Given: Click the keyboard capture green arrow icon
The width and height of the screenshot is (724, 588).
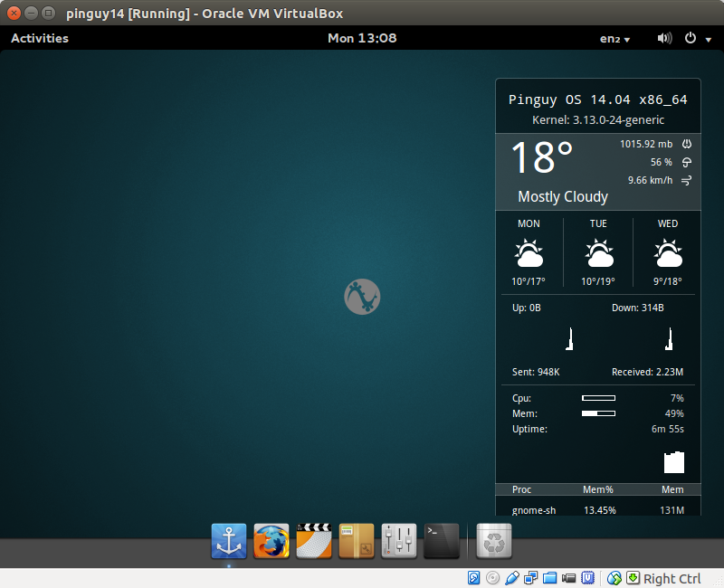Looking at the screenshot, I should [x=633, y=578].
